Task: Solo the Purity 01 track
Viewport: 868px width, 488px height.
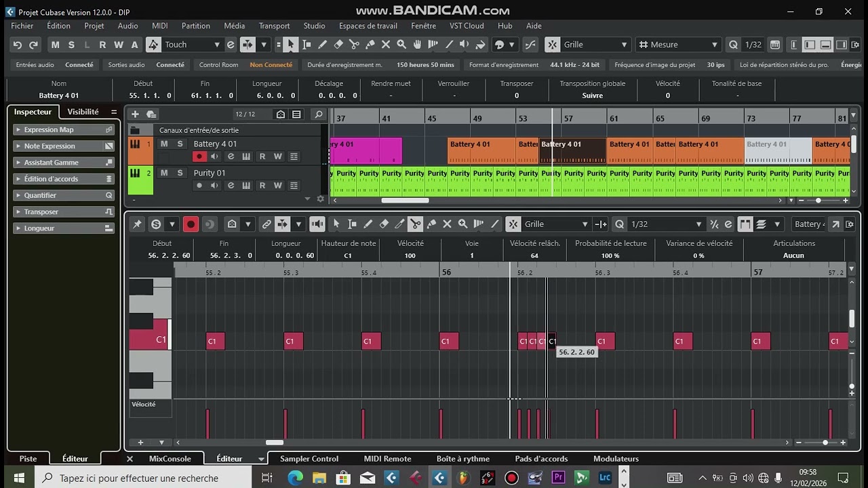Action: [180, 173]
